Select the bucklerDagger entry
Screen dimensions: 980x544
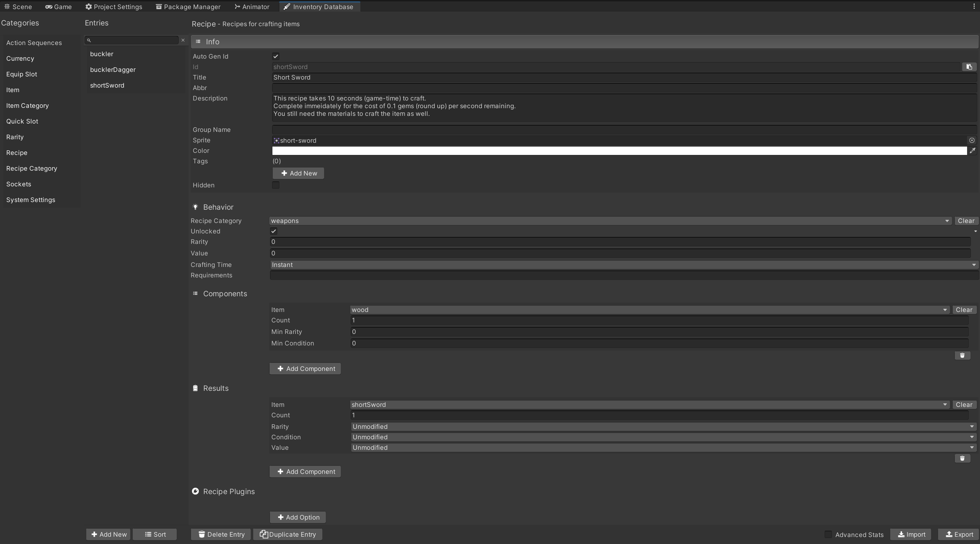point(113,70)
